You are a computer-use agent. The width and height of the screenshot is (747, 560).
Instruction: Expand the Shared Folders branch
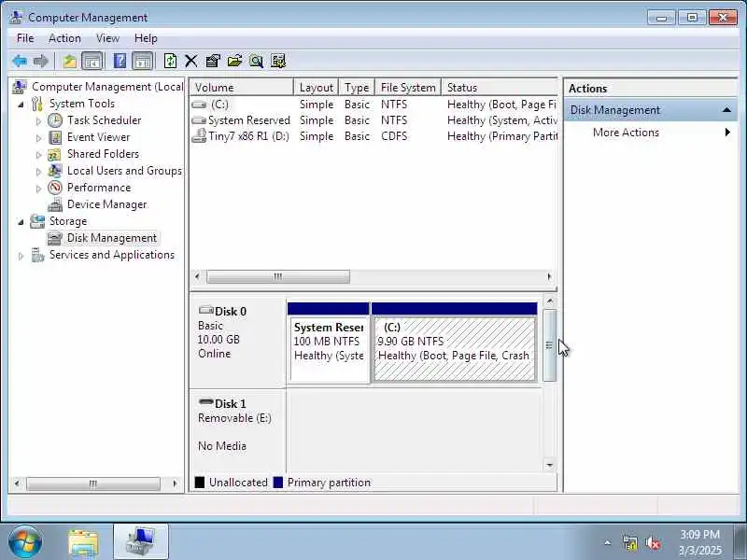[x=39, y=154]
